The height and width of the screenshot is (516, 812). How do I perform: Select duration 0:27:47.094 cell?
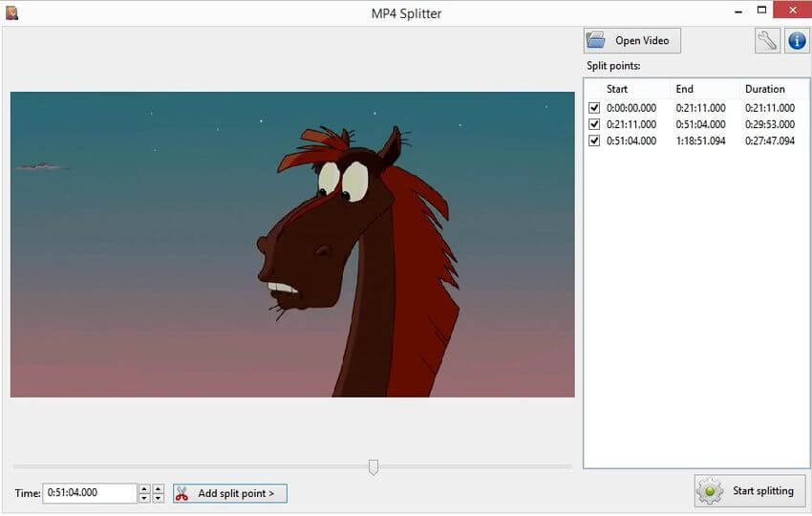[770, 140]
